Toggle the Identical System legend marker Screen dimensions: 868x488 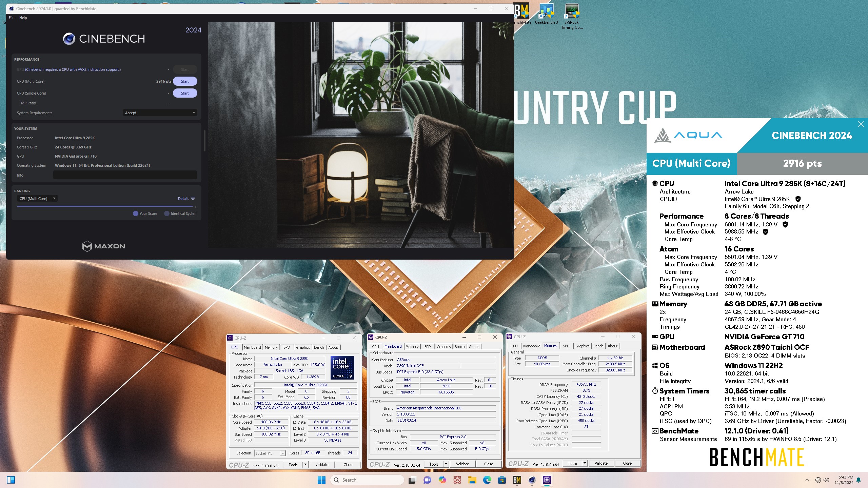coord(167,213)
